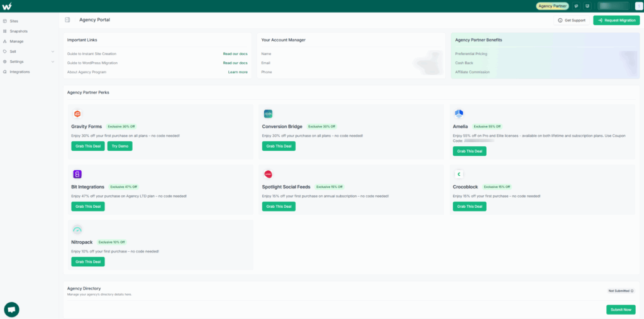Click the Gravity Forms logo icon

[x=77, y=114]
